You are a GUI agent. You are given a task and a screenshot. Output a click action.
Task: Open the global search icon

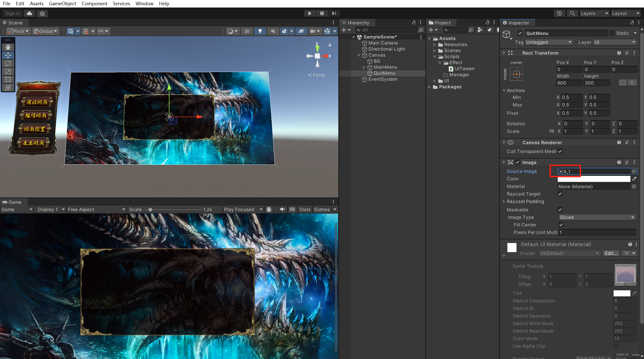point(572,13)
